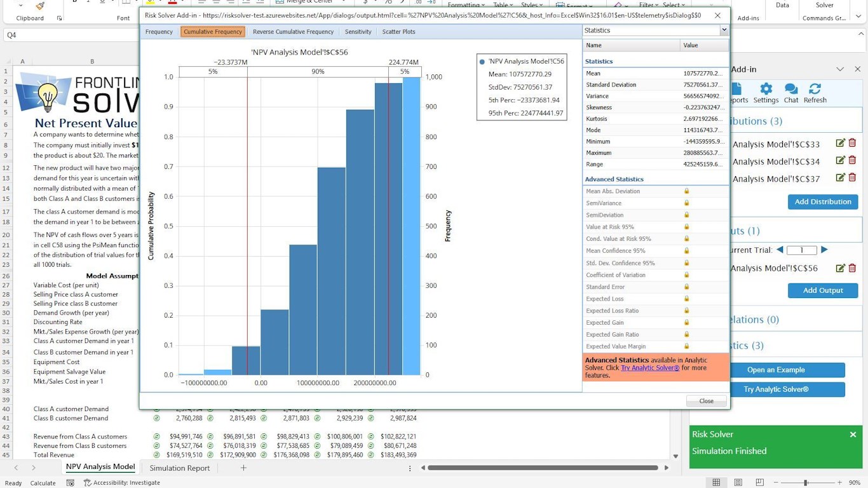Switch to the Frequency chart tab

pos(159,32)
